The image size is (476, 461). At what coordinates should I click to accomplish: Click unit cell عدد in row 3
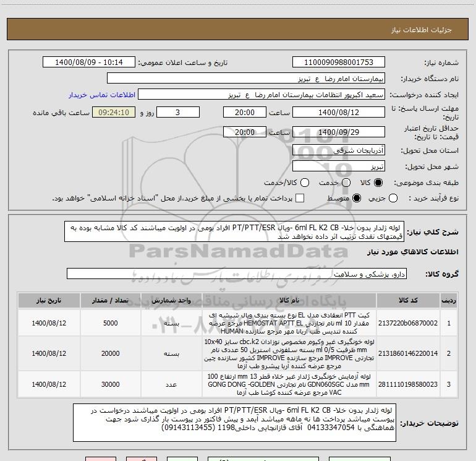click(171, 384)
